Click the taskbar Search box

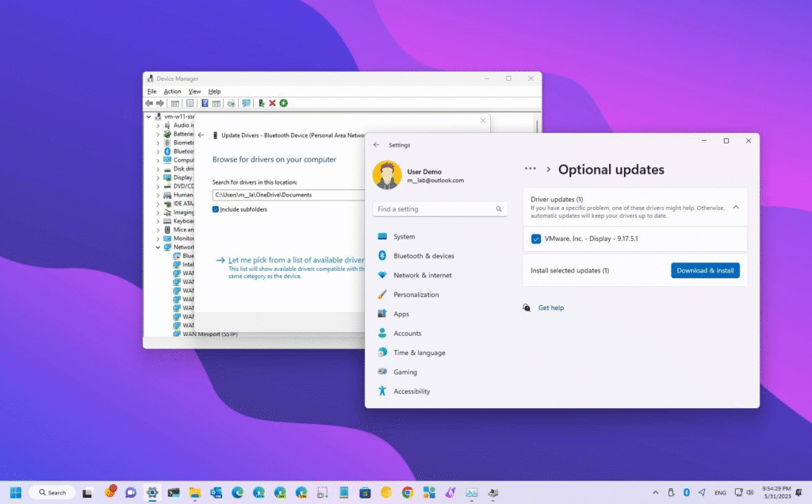point(52,492)
